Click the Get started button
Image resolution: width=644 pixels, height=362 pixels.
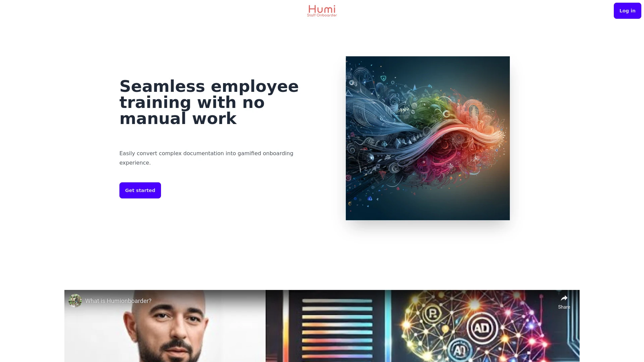click(140, 190)
